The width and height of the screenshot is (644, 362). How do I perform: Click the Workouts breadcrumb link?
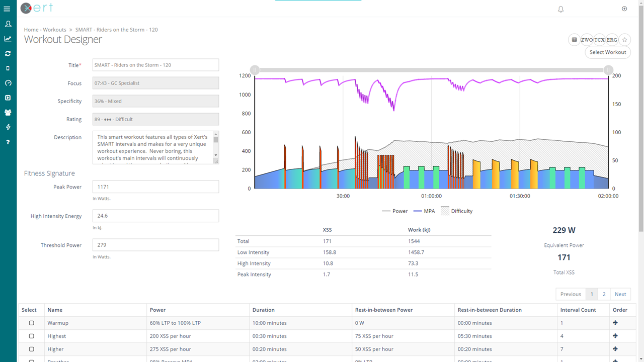point(54,30)
